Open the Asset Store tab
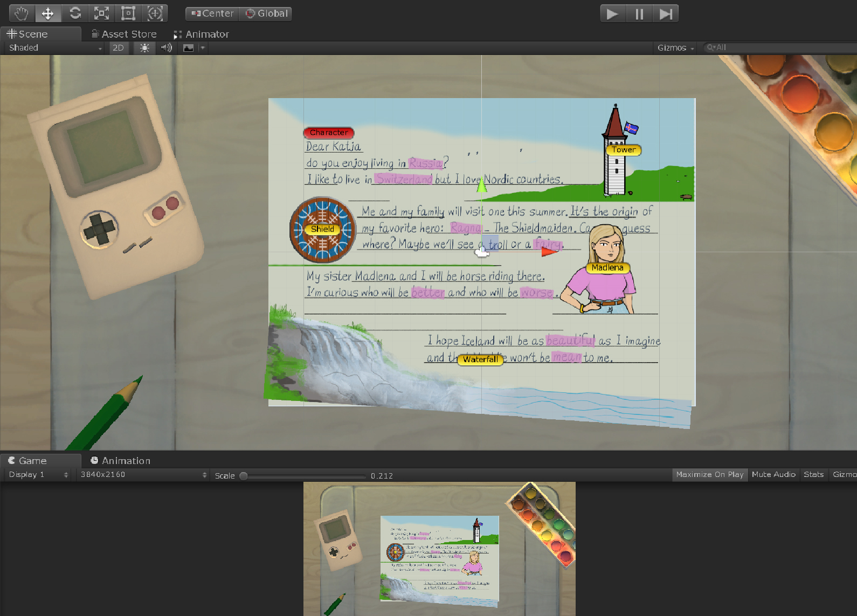 tap(124, 34)
